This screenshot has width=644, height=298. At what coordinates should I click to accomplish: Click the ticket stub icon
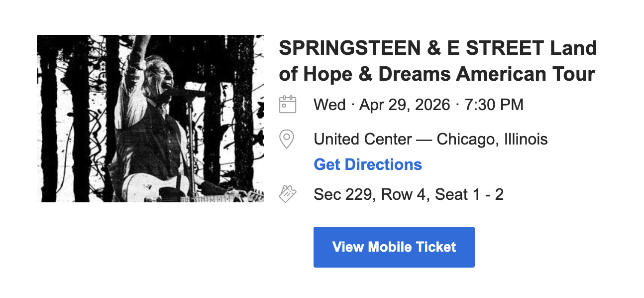[x=288, y=194]
